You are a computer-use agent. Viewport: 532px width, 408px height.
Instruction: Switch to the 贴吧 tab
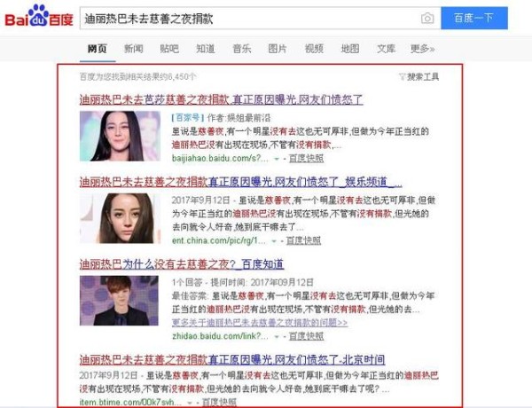click(x=169, y=49)
